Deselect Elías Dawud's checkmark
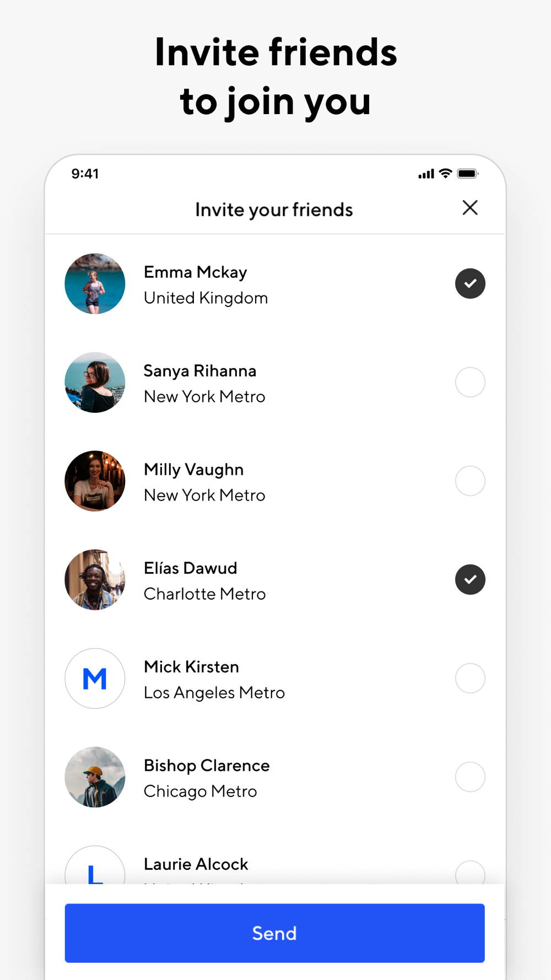551x980 pixels. click(470, 580)
